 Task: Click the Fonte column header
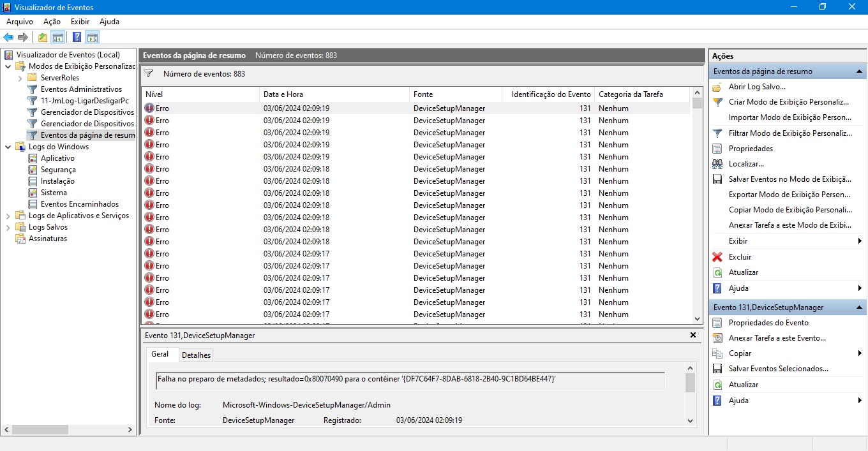pyautogui.click(x=454, y=94)
